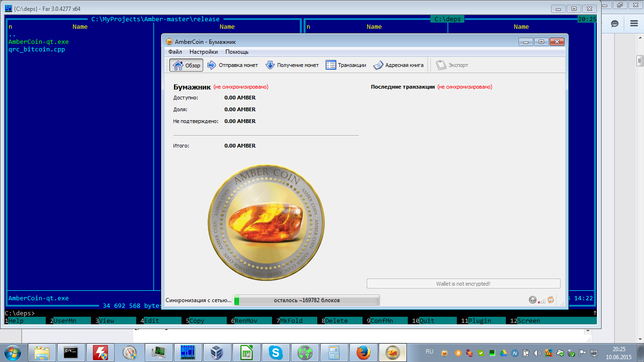Click the Bitcoin tray icon
The height and width of the screenshot is (362, 644).
tap(457, 352)
